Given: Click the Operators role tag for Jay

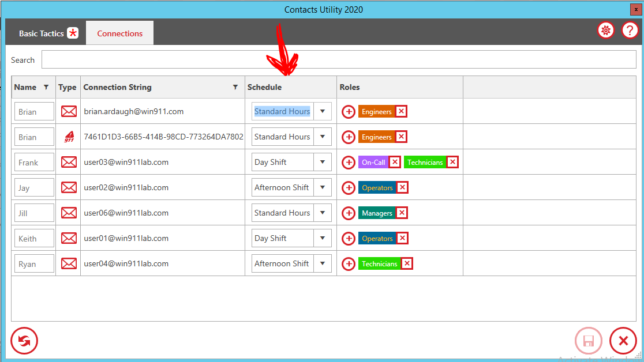Looking at the screenshot, I should pos(377,188).
